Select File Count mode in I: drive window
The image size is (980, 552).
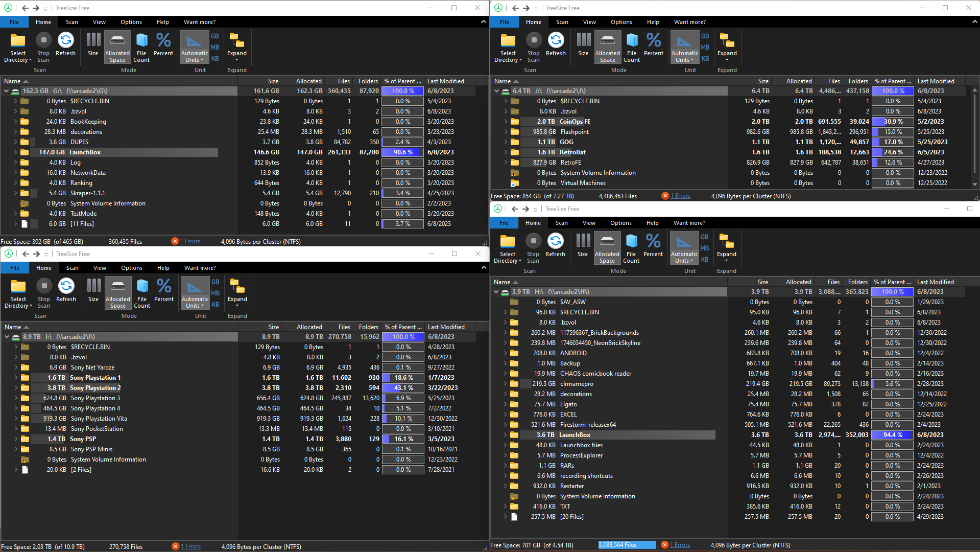point(142,293)
